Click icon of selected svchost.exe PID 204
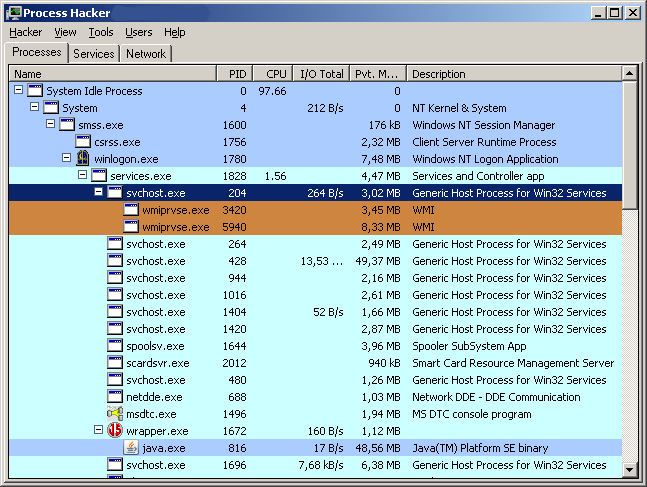The height and width of the screenshot is (487, 647). point(115,192)
